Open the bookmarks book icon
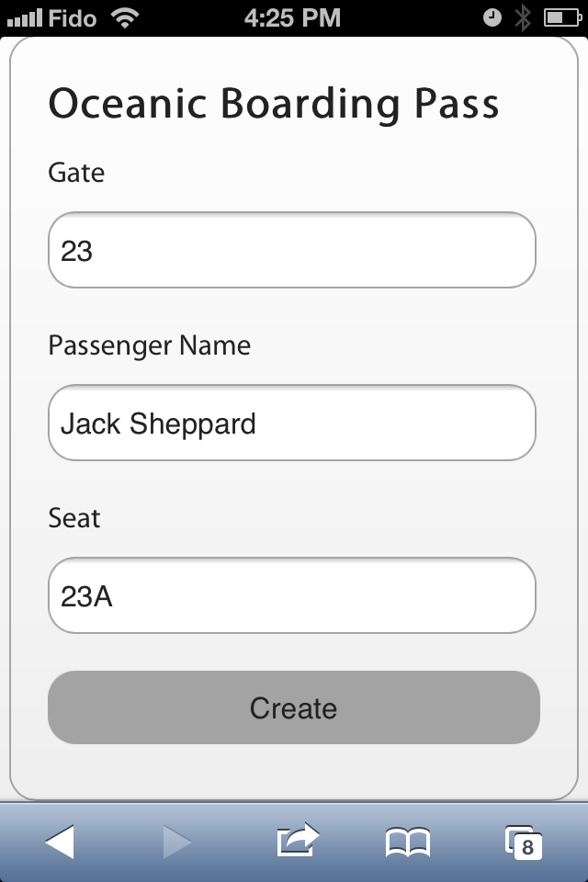 point(406,842)
